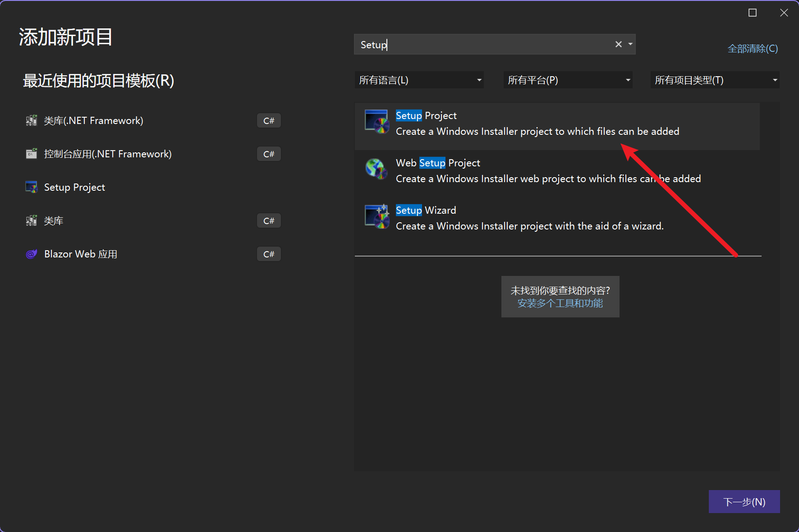The height and width of the screenshot is (532, 799).
Task: Choose recent template 类库(.NET Framework)
Action: [x=153, y=120]
